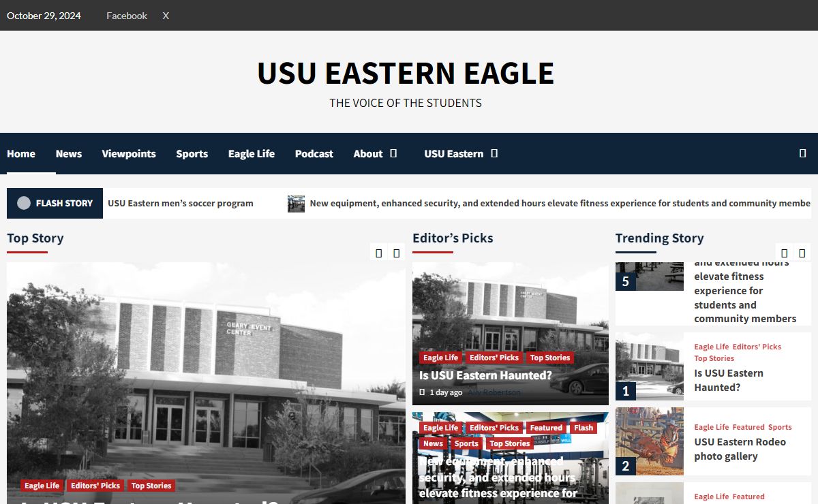Open the USU Eastern menu item
The width and height of the screenshot is (818, 504).
click(x=454, y=154)
